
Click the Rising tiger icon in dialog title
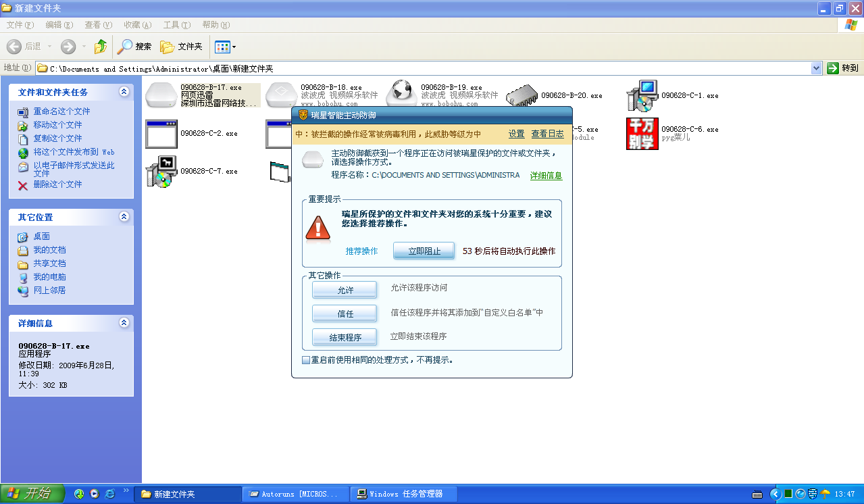pyautogui.click(x=303, y=115)
